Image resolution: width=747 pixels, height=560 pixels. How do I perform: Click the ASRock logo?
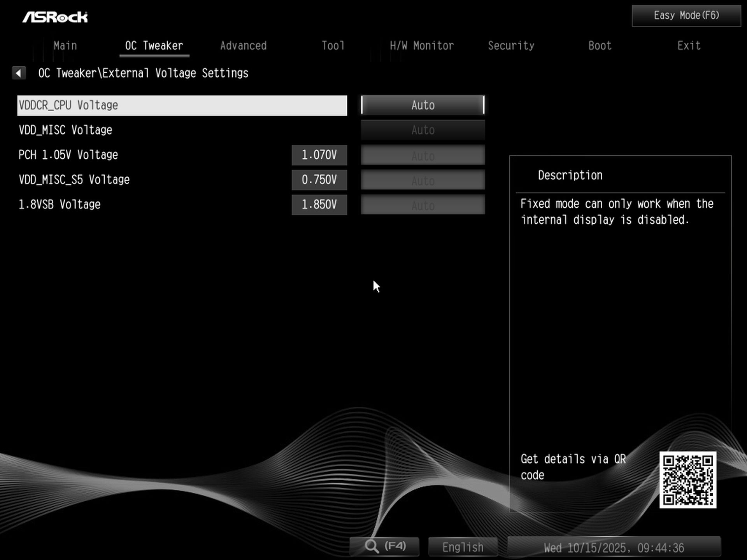point(55,17)
